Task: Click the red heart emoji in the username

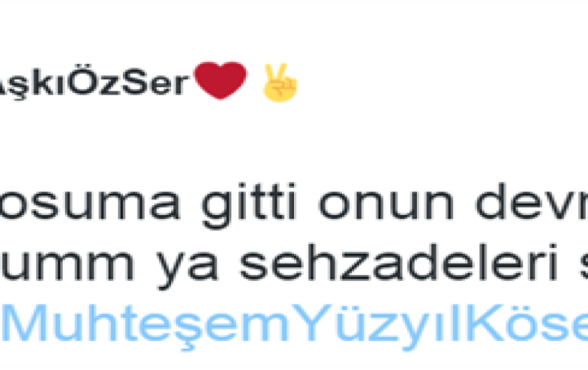Action: (220, 81)
